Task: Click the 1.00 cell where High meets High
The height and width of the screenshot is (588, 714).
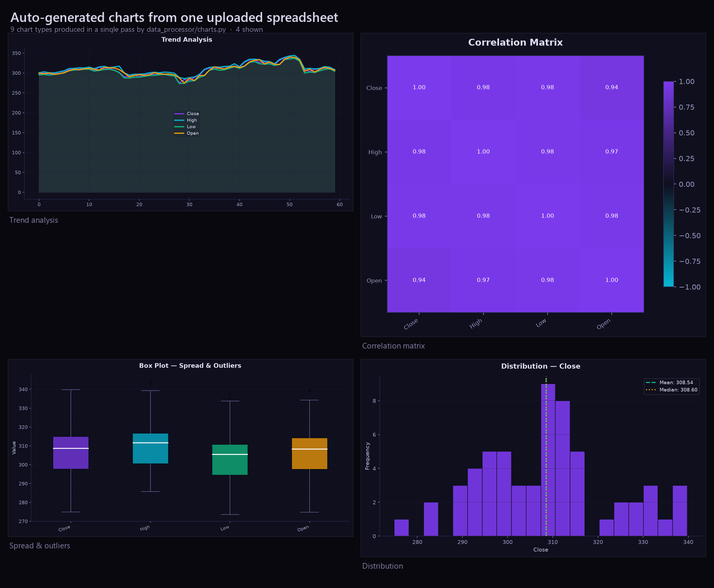Action: (x=483, y=152)
